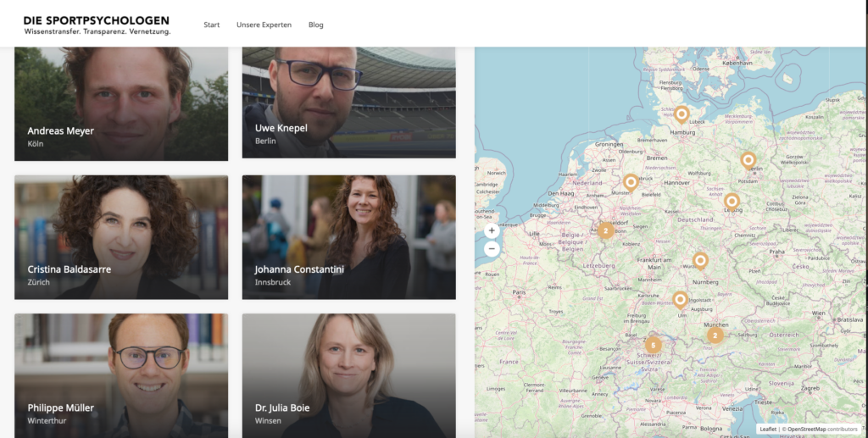868x438 pixels.
Task: Zoom in on the map
Action: pyautogui.click(x=492, y=230)
